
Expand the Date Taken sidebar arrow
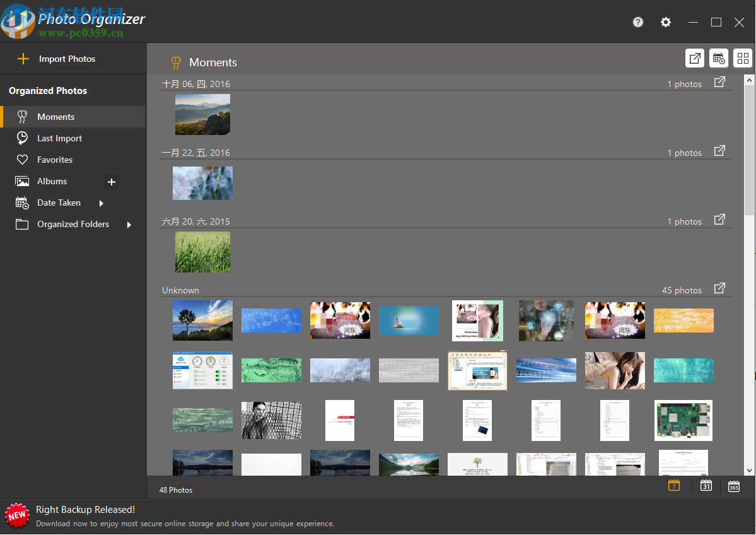point(101,203)
